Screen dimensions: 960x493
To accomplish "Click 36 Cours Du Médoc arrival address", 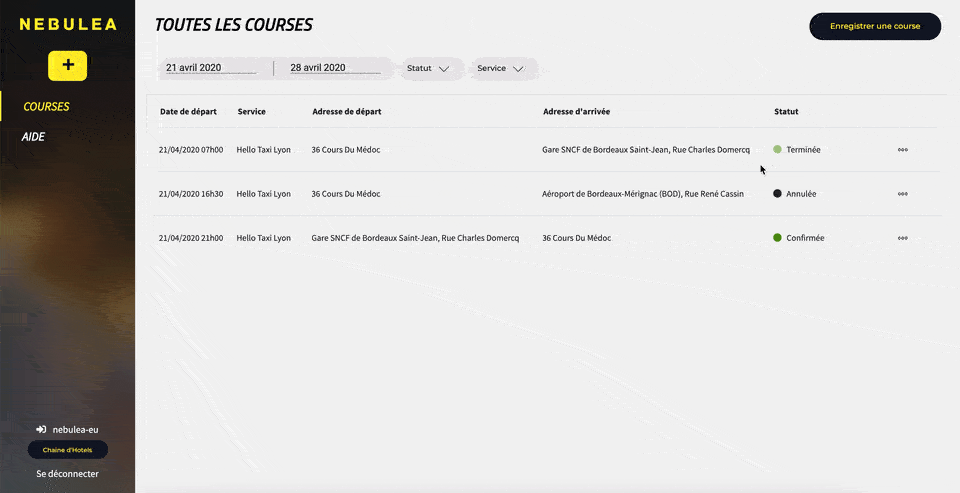I will (x=576, y=238).
